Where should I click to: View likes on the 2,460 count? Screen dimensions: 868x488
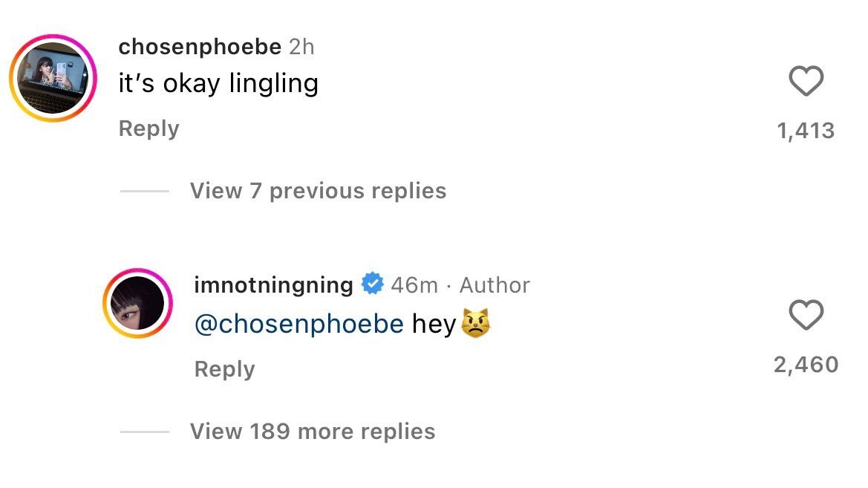click(x=806, y=365)
